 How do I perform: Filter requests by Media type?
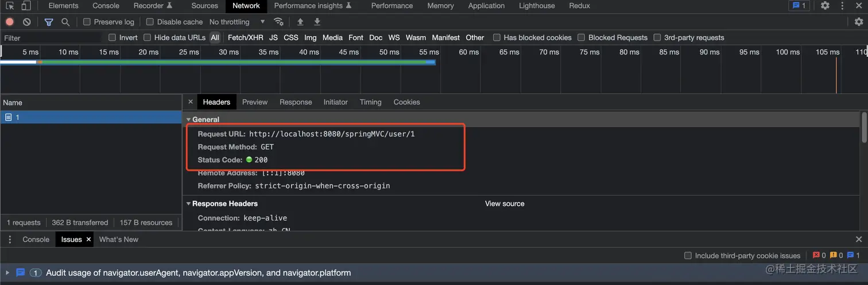332,37
